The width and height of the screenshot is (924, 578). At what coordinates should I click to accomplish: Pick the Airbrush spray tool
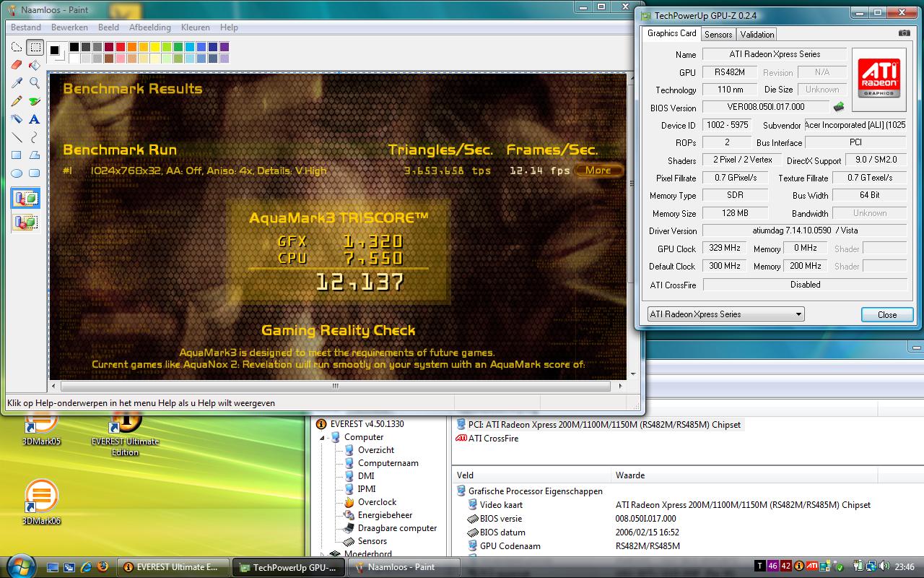pyautogui.click(x=17, y=119)
